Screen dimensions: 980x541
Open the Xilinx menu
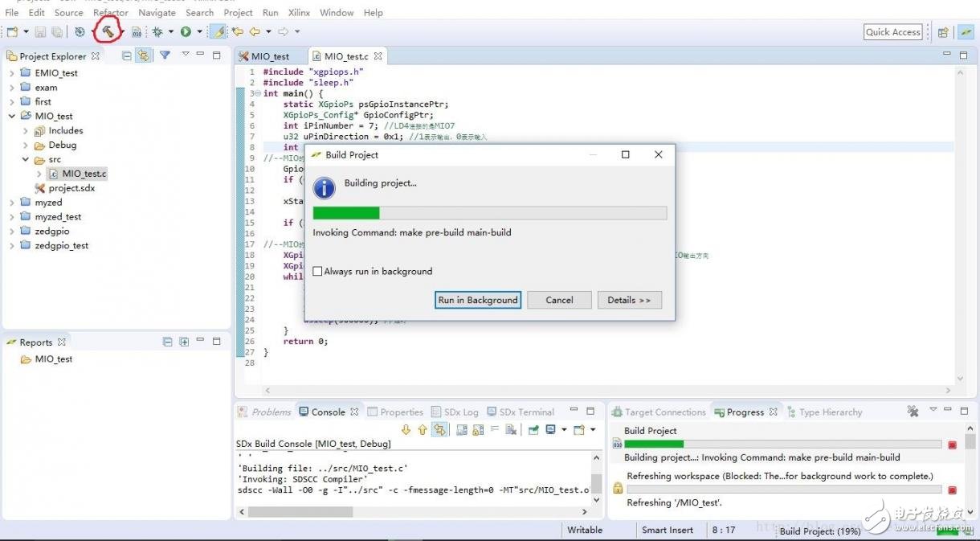tap(298, 13)
